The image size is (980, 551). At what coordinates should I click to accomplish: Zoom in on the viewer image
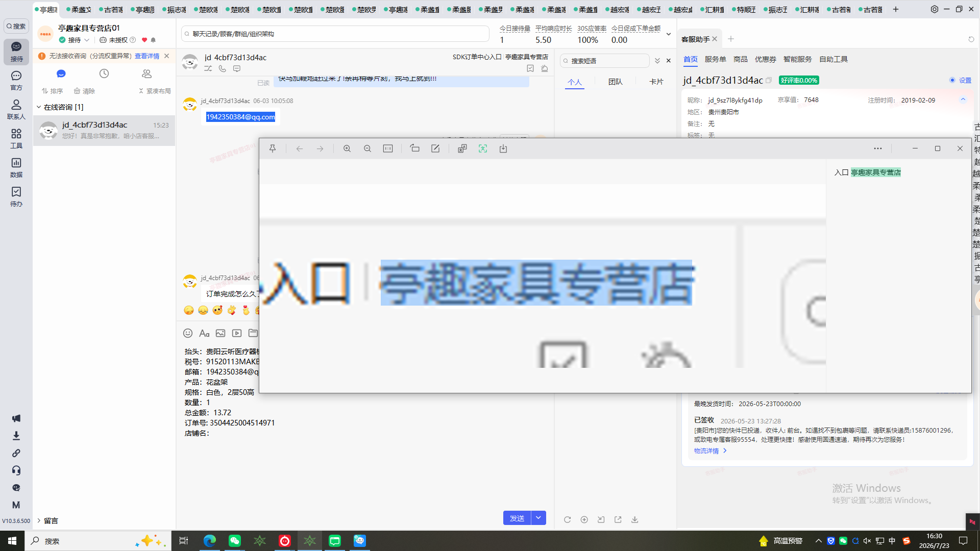coord(347,148)
